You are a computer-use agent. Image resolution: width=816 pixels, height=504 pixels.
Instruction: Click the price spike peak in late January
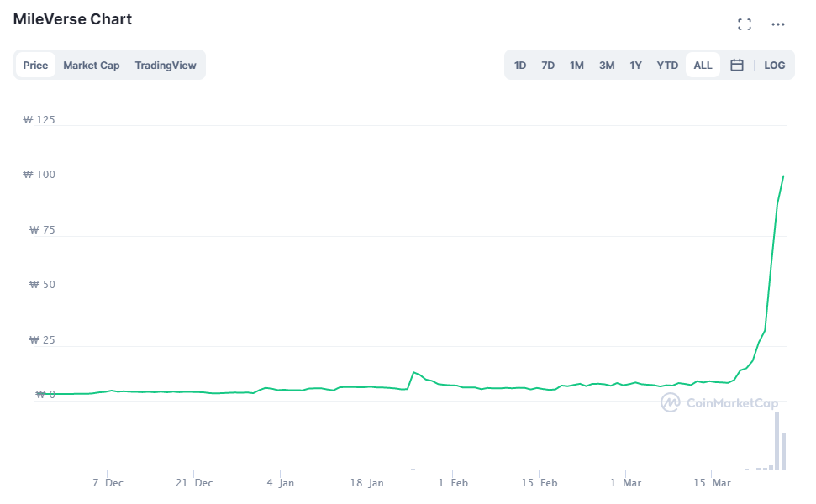413,372
